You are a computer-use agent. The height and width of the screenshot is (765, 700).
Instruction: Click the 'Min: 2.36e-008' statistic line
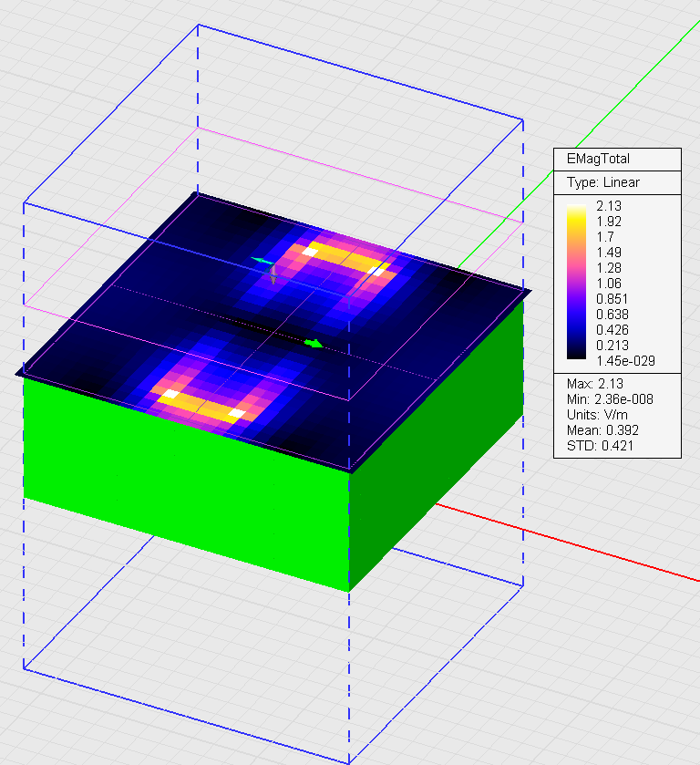pyautogui.click(x=610, y=398)
